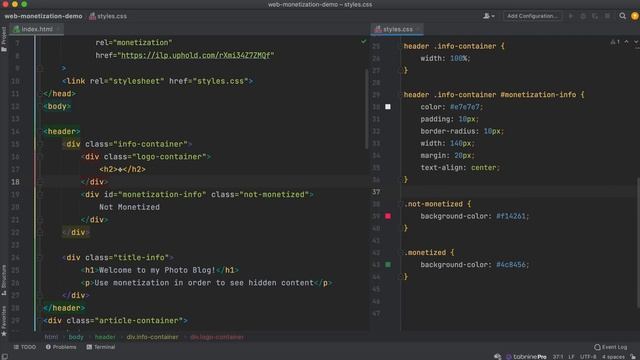Collapse the .not-monetized CSS rule fold
The height and width of the screenshot is (360, 640).
click(x=400, y=204)
